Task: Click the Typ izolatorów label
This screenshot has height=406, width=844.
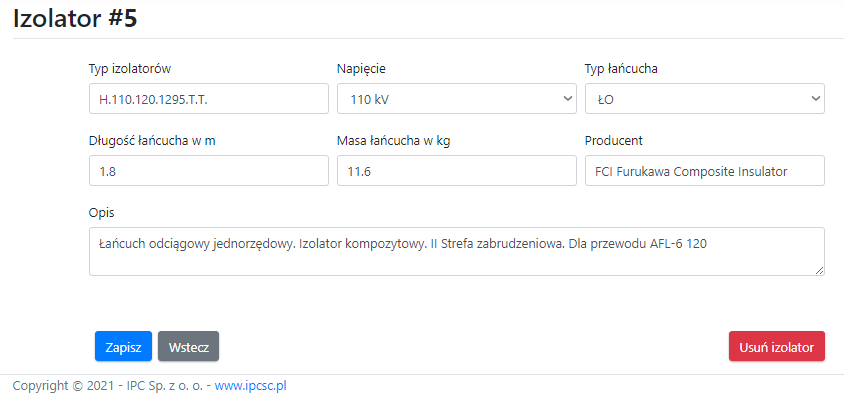Action: coord(130,69)
